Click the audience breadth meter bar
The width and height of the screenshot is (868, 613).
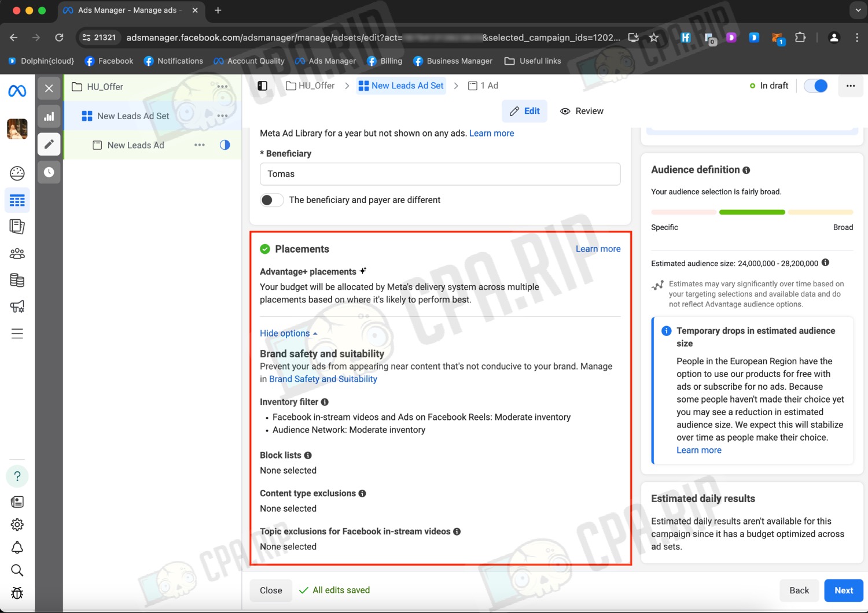(x=752, y=212)
